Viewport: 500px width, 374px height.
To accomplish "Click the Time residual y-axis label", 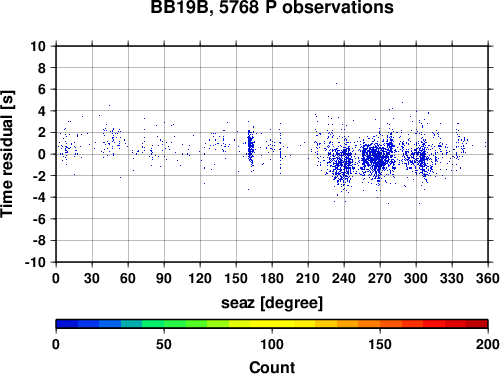I will (x=7, y=154).
